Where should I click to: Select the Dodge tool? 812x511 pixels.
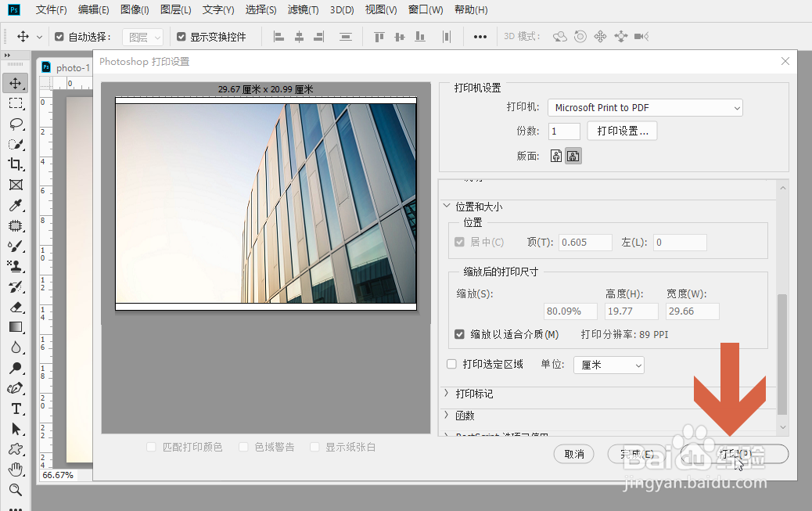pyautogui.click(x=16, y=368)
